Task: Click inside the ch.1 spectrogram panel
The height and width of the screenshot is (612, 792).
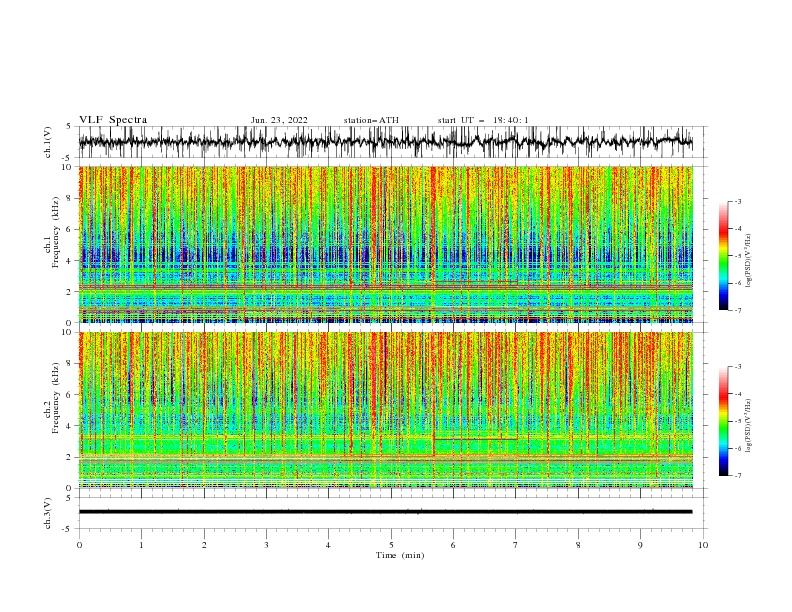Action: click(386, 244)
